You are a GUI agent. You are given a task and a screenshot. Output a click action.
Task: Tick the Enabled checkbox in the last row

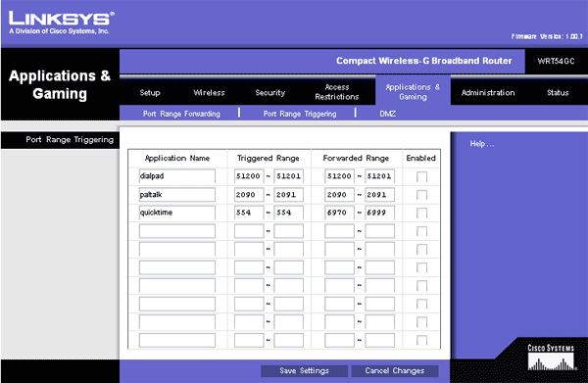point(421,340)
